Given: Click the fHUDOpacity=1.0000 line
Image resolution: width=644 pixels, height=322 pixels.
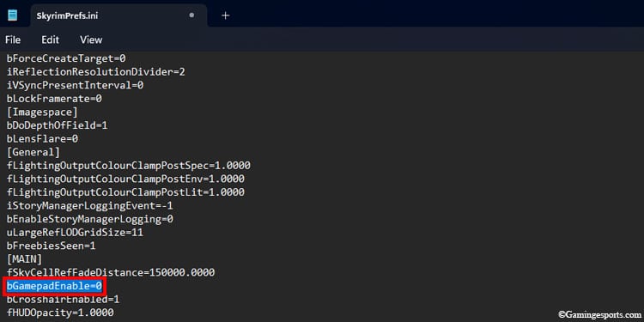Looking at the screenshot, I should [x=60, y=313].
